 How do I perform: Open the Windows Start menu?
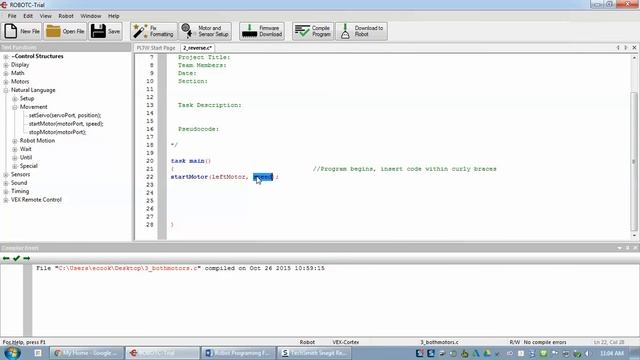coord(12,353)
